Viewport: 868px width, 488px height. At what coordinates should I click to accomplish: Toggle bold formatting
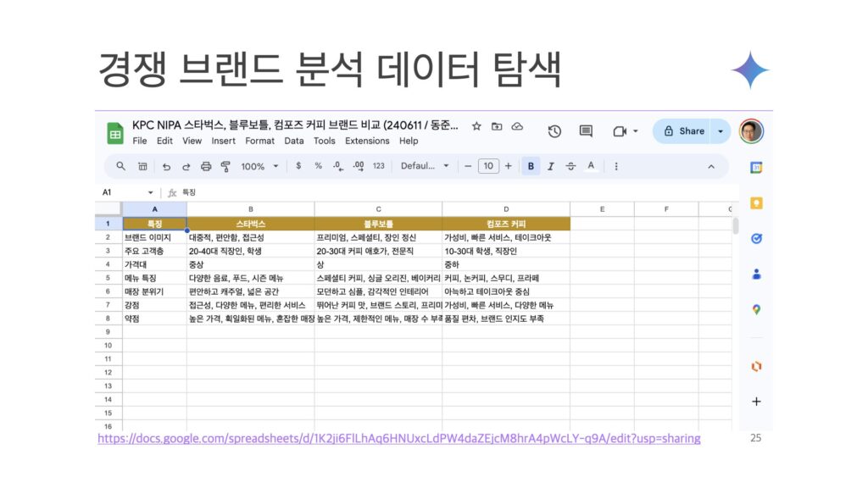tap(531, 166)
